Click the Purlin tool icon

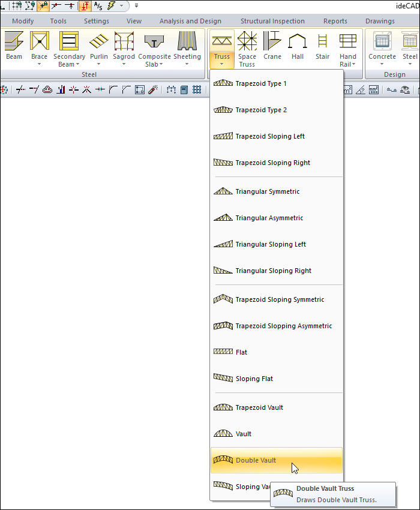coord(99,41)
